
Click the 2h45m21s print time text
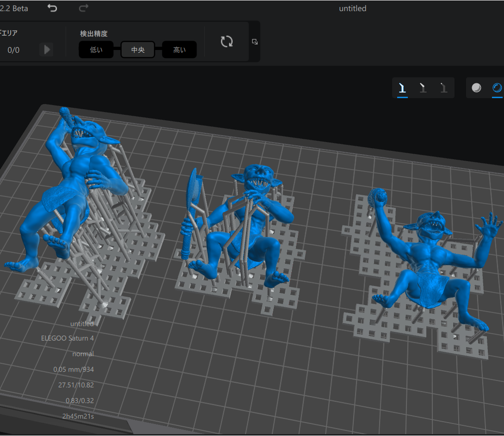click(78, 416)
